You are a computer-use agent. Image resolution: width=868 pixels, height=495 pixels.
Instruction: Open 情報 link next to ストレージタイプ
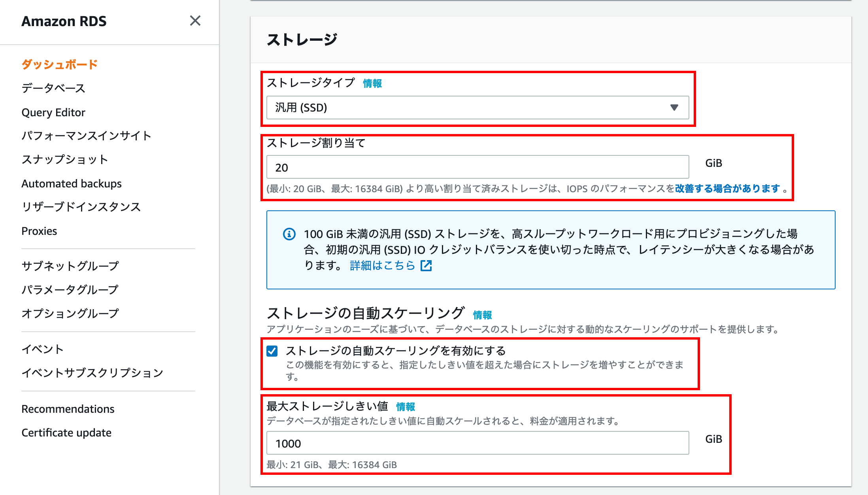pyautogui.click(x=372, y=83)
